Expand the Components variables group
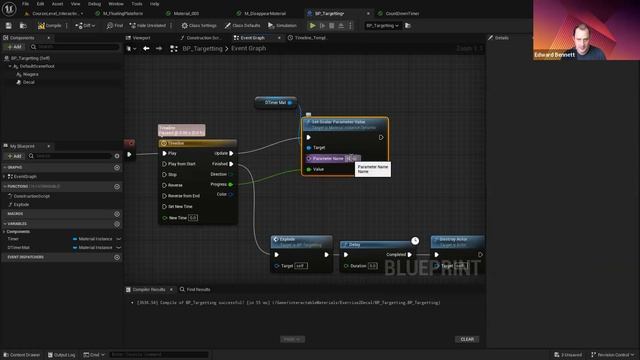Image resolution: width=640 pixels, height=360 pixels. (4, 231)
